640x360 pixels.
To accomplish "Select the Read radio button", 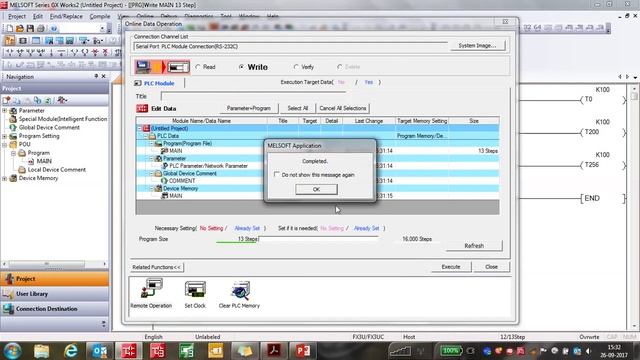I will pos(198,67).
